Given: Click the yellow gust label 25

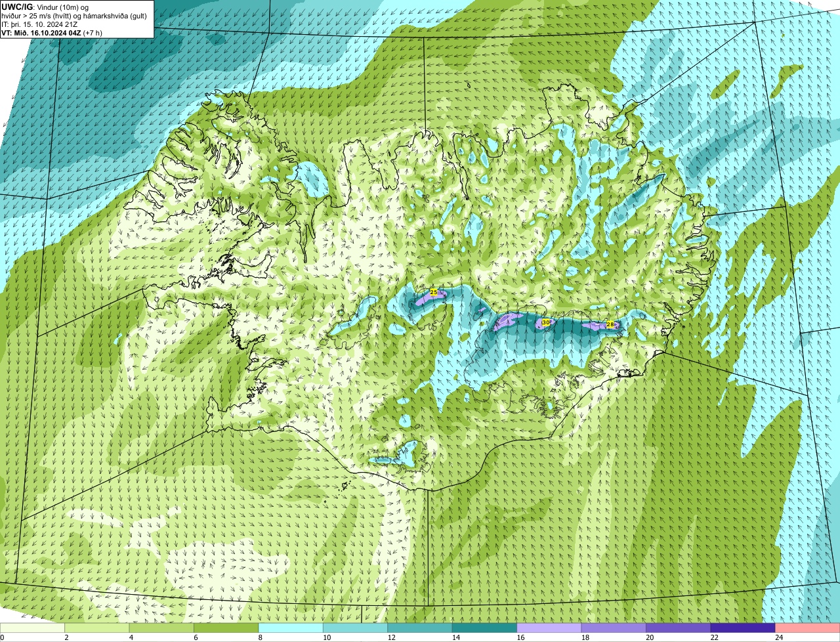Looking at the screenshot, I should 433,291.
